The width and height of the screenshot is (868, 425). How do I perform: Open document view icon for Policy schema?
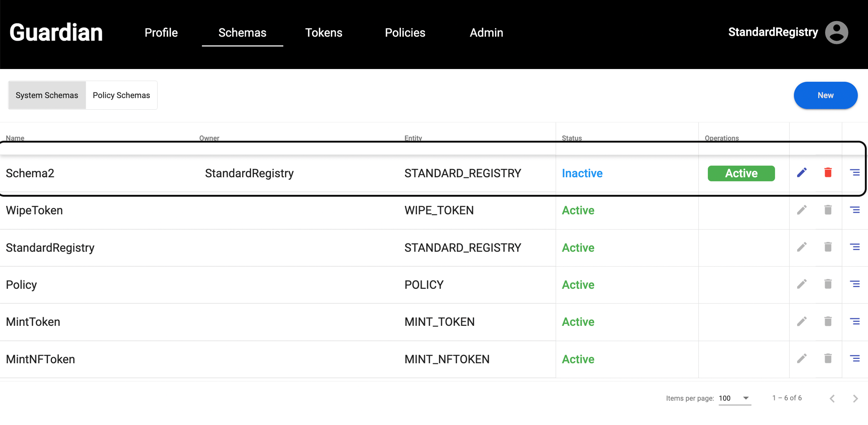pos(855,284)
